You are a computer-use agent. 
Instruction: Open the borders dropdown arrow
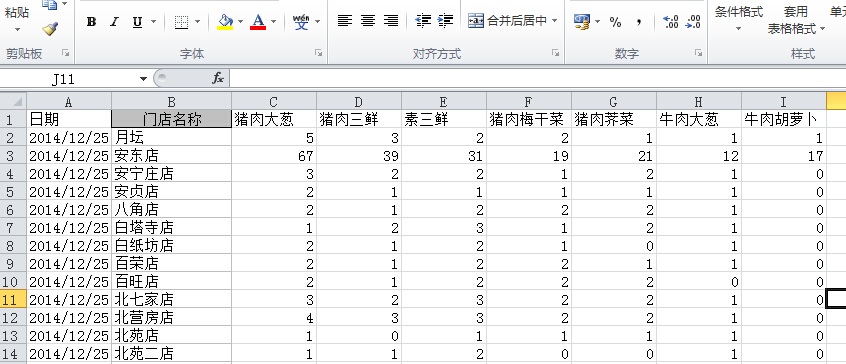[197, 22]
